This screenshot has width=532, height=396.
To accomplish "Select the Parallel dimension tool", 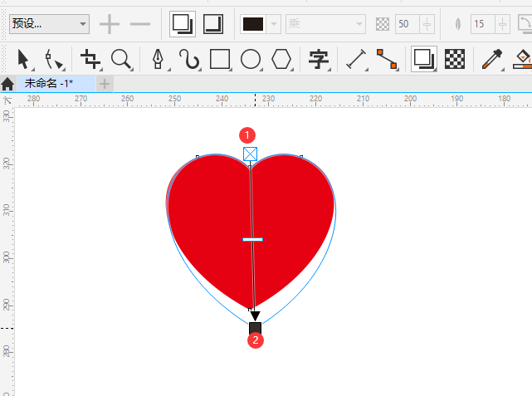I will (356, 60).
